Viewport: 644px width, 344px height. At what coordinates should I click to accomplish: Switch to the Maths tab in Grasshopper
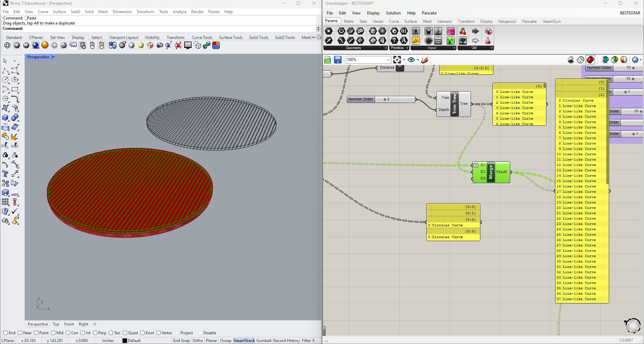348,21
